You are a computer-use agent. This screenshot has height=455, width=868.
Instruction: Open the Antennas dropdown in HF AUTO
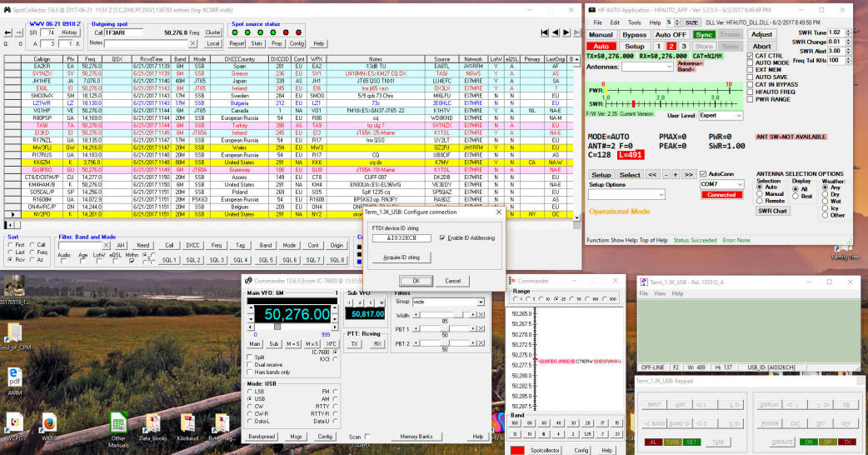pos(647,67)
